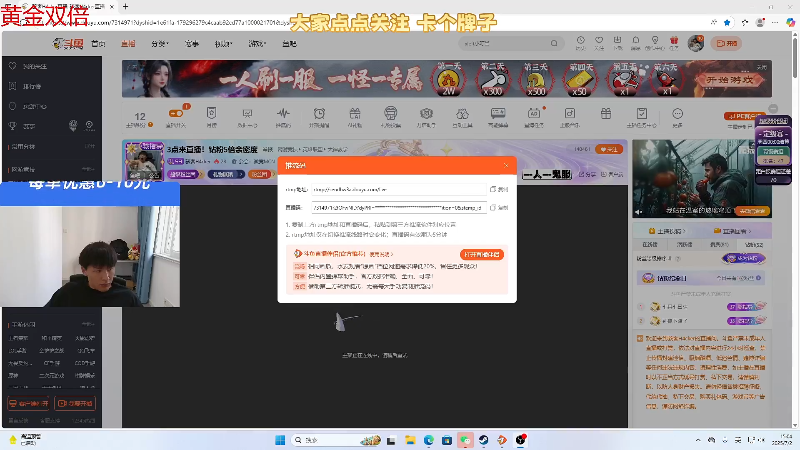Open watch history clock icon
Screen dimensions: 800x450
581,42
